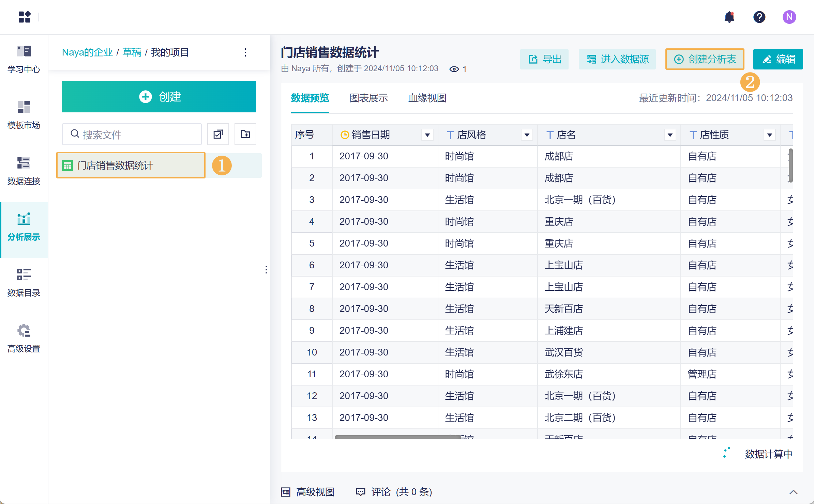Switch to 图表展示 tab
The height and width of the screenshot is (504, 814).
368,98
